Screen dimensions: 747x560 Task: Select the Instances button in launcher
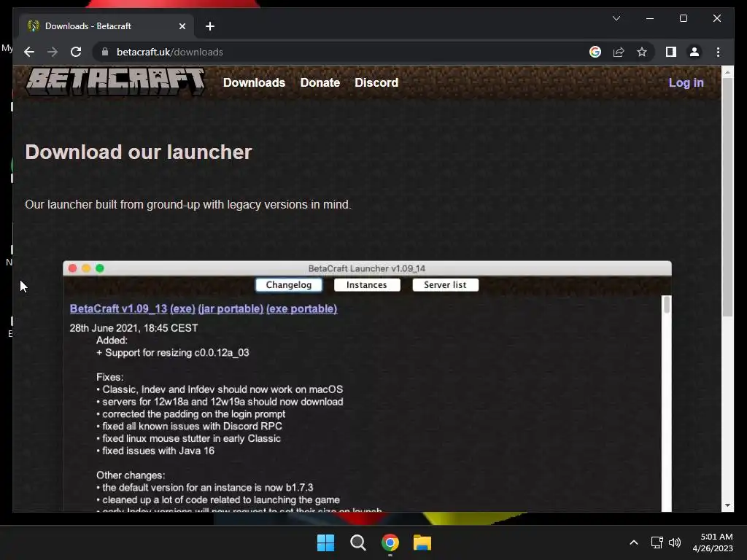[x=367, y=285]
